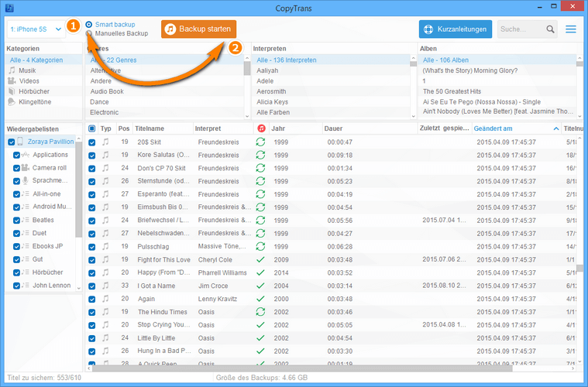The image size is (588, 387).
Task: Select album The 50 Greatest Hits
Action: coord(452,91)
